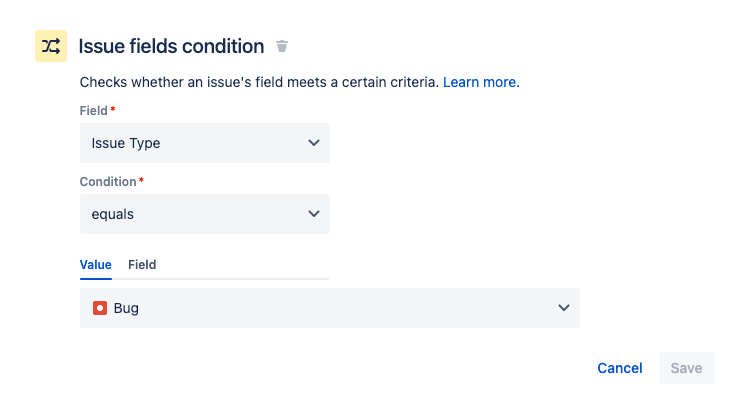Image resolution: width=745 pixels, height=395 pixels.
Task: Click the red asterisk beside Field label
Action: click(x=113, y=109)
